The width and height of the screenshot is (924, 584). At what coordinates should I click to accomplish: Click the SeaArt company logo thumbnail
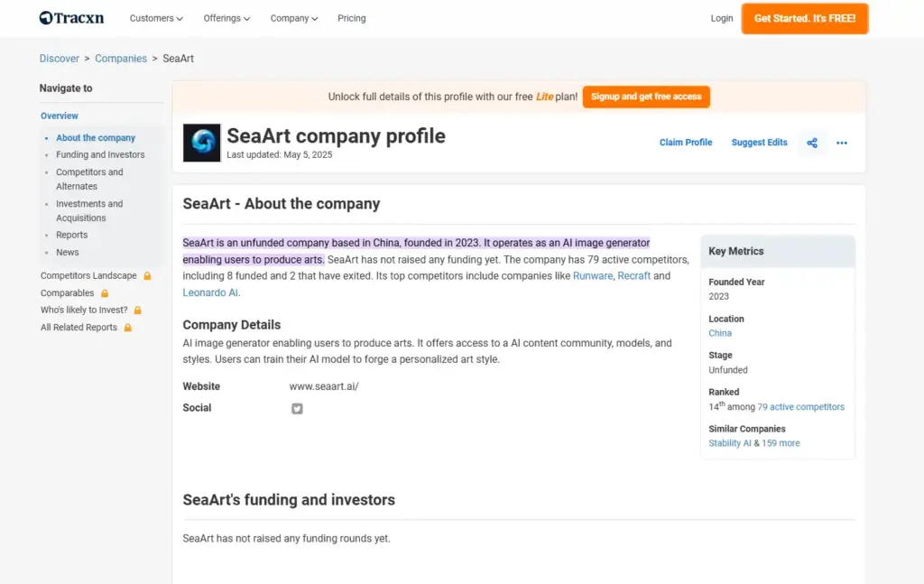click(x=201, y=143)
